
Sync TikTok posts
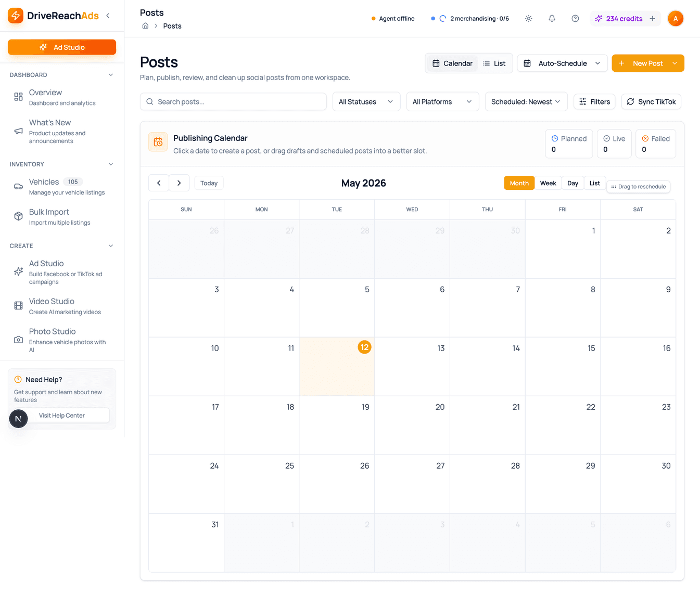point(651,102)
